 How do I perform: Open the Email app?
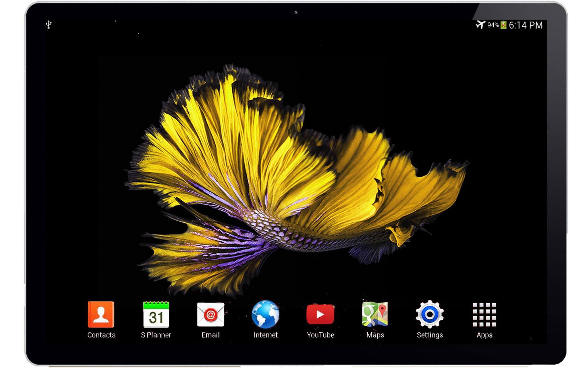coord(211,315)
